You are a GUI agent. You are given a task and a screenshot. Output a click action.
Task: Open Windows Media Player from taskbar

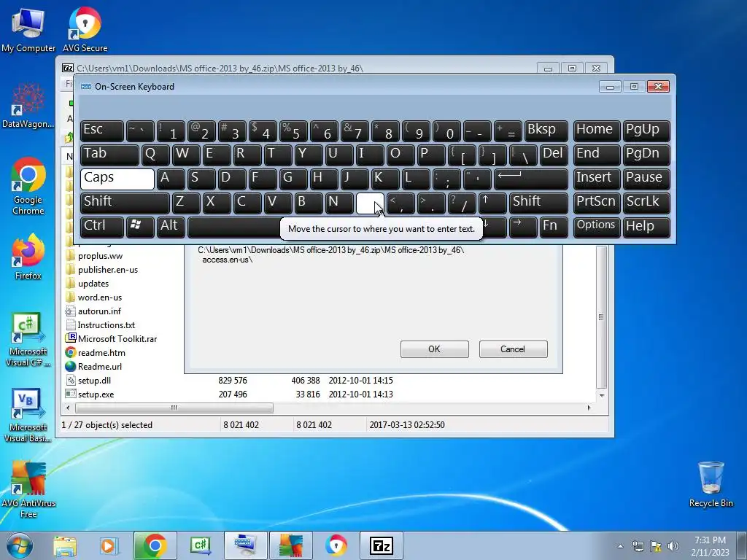point(108,545)
